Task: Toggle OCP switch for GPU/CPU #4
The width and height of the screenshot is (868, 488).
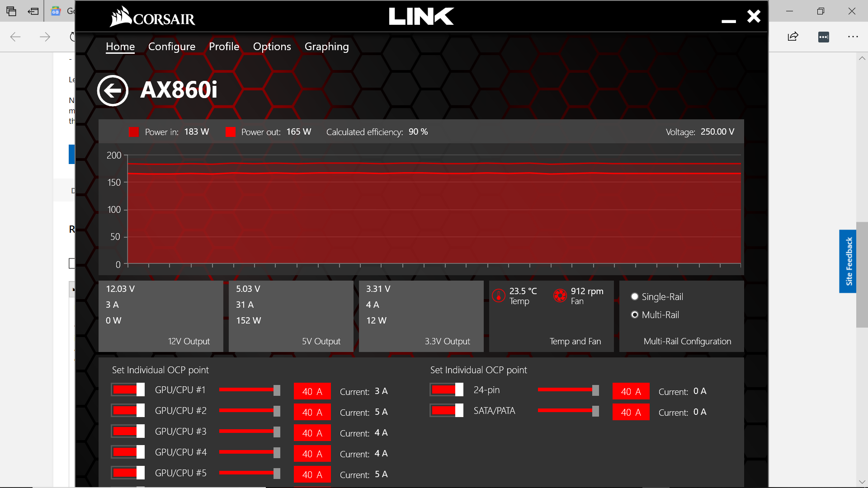Action: tap(128, 452)
